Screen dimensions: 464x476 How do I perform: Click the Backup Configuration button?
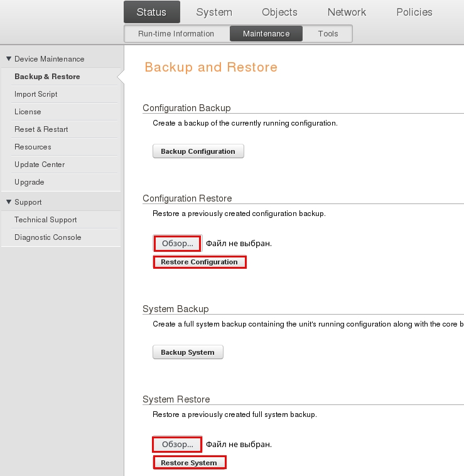click(198, 151)
